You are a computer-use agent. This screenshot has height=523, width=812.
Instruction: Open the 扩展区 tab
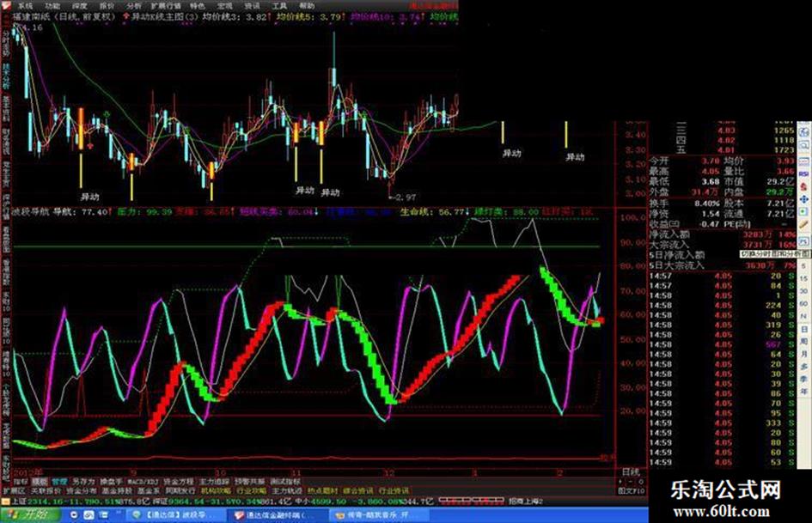coord(14,490)
